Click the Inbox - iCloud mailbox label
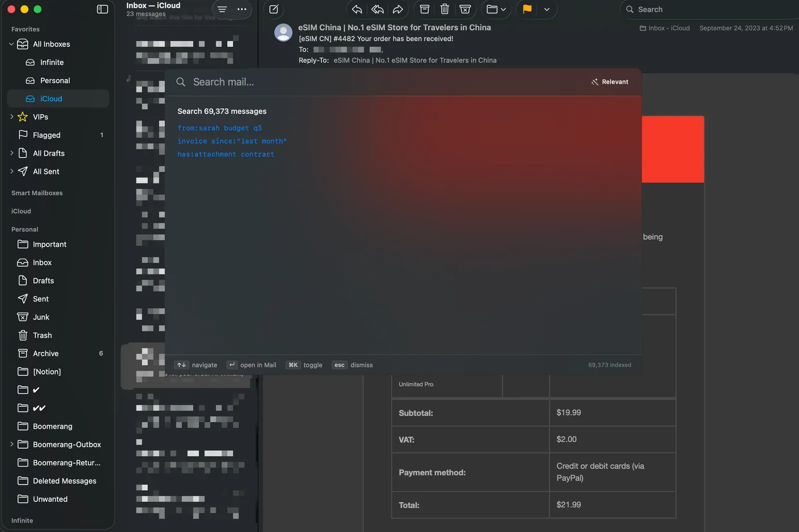Screen dimensions: 799x532 665,28
